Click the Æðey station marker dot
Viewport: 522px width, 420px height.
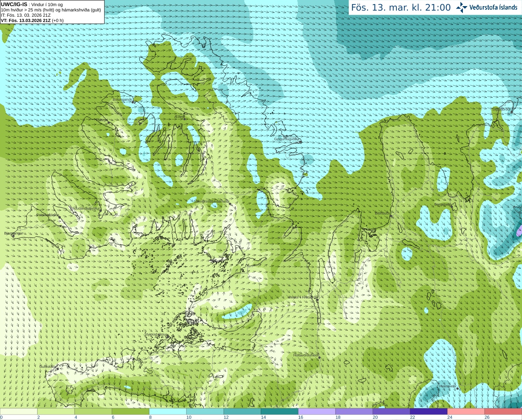coord(184,119)
